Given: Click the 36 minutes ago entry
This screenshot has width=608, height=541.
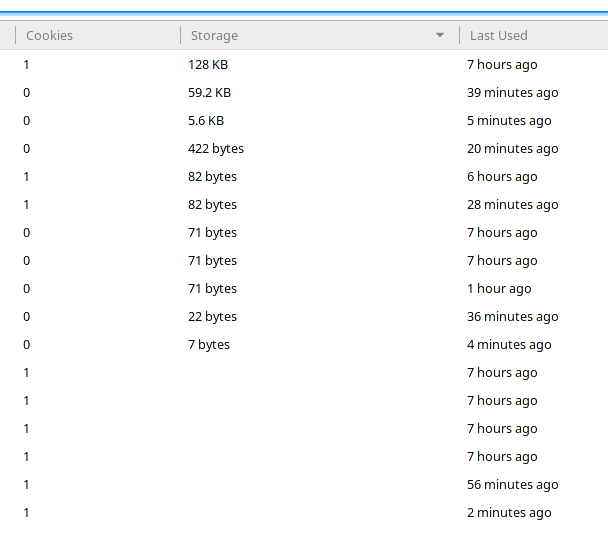Looking at the screenshot, I should click(x=513, y=316).
